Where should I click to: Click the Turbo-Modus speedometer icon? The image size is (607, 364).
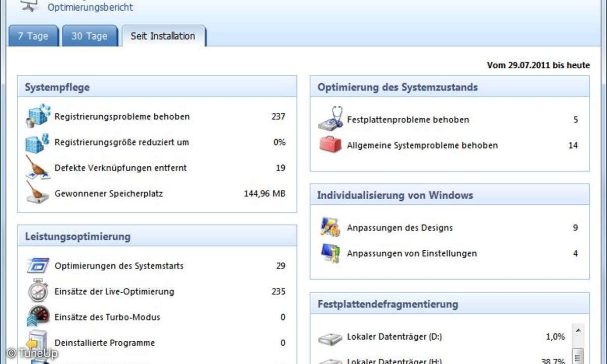click(x=38, y=317)
